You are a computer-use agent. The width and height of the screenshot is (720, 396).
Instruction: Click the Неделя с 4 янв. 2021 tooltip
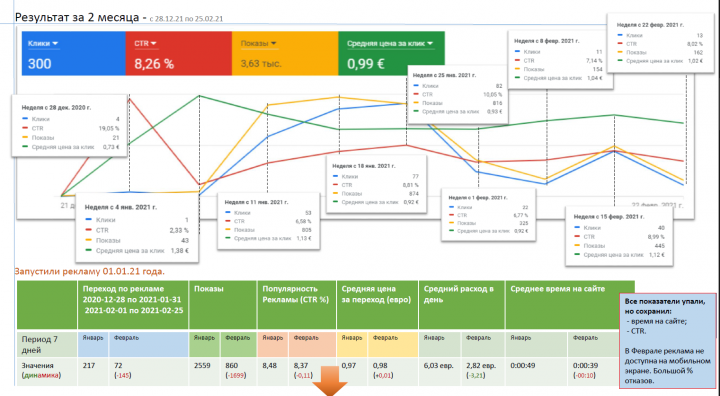pos(137,228)
